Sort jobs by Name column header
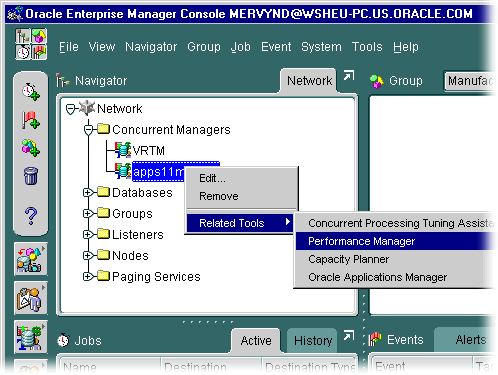 pyautogui.click(x=110, y=367)
